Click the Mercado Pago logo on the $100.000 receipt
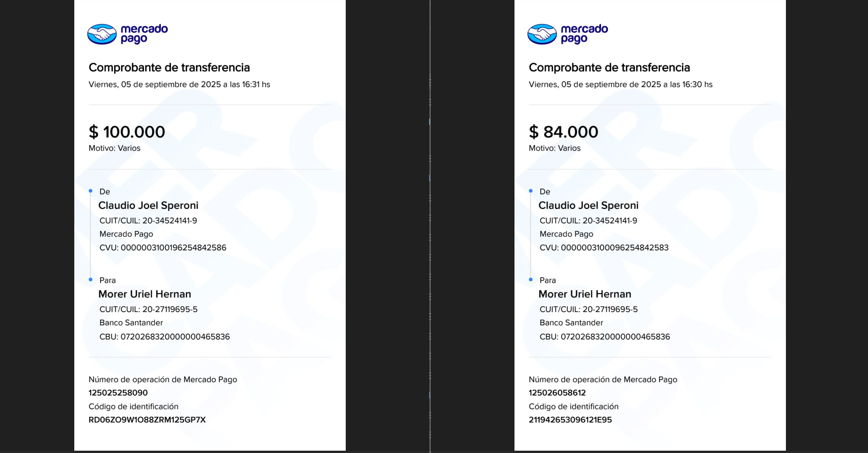868x453 pixels. tap(127, 34)
